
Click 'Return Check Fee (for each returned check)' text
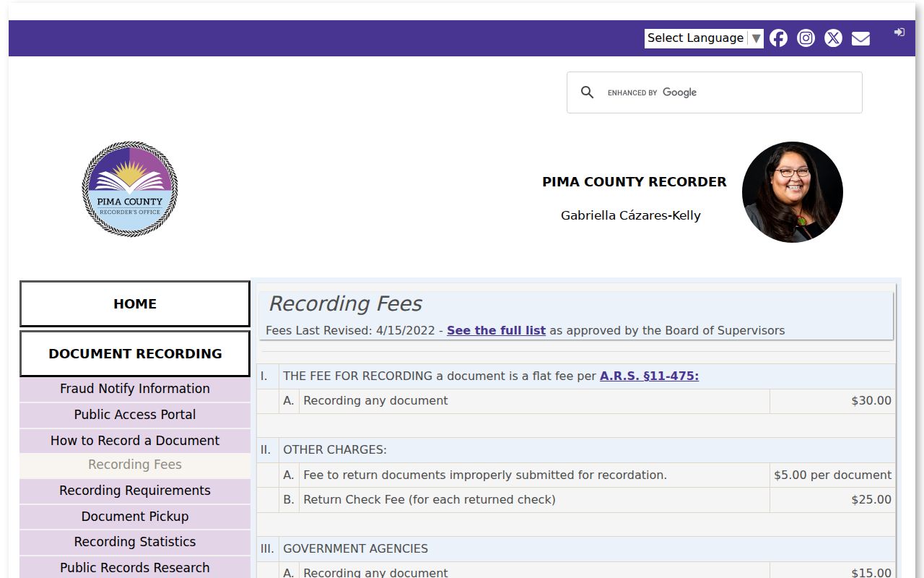(430, 500)
